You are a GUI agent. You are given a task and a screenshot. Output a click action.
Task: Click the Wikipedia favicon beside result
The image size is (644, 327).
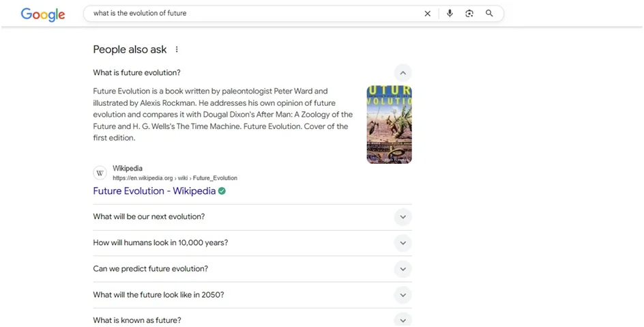tap(100, 173)
